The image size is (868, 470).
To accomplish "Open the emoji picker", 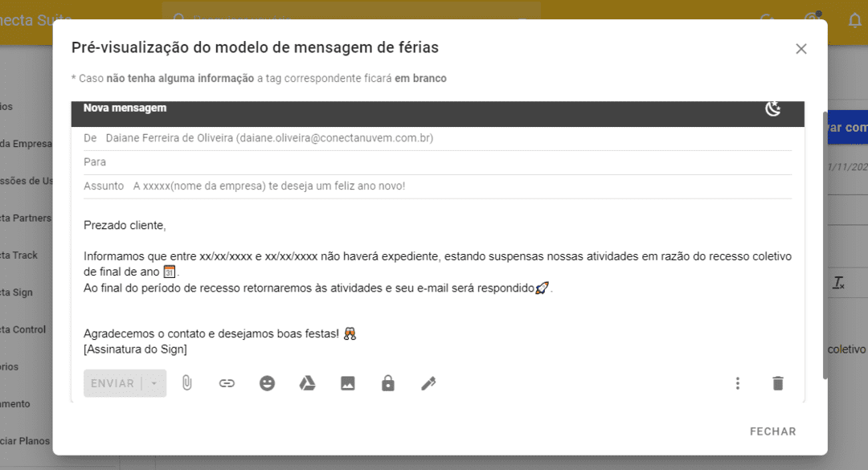I will pos(267,383).
